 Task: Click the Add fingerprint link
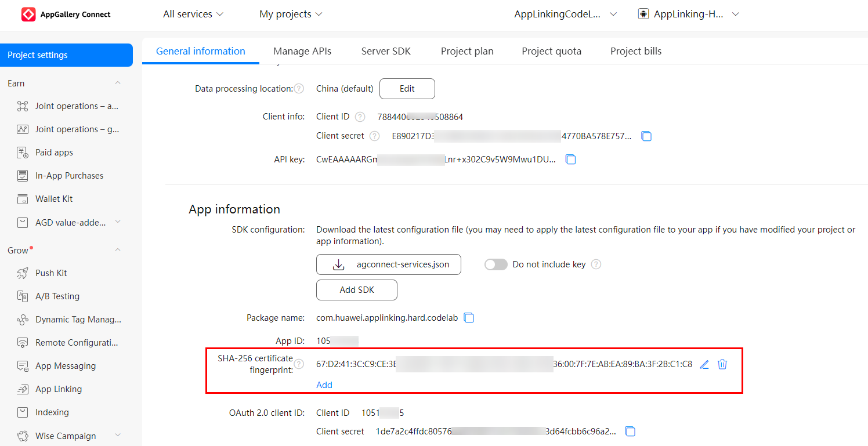tap(324, 385)
